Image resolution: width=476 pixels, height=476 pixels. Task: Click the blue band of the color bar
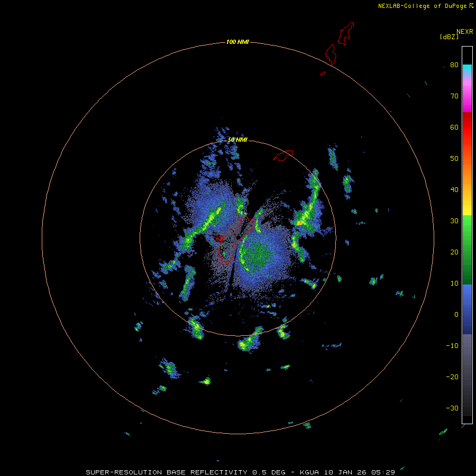tap(467, 309)
